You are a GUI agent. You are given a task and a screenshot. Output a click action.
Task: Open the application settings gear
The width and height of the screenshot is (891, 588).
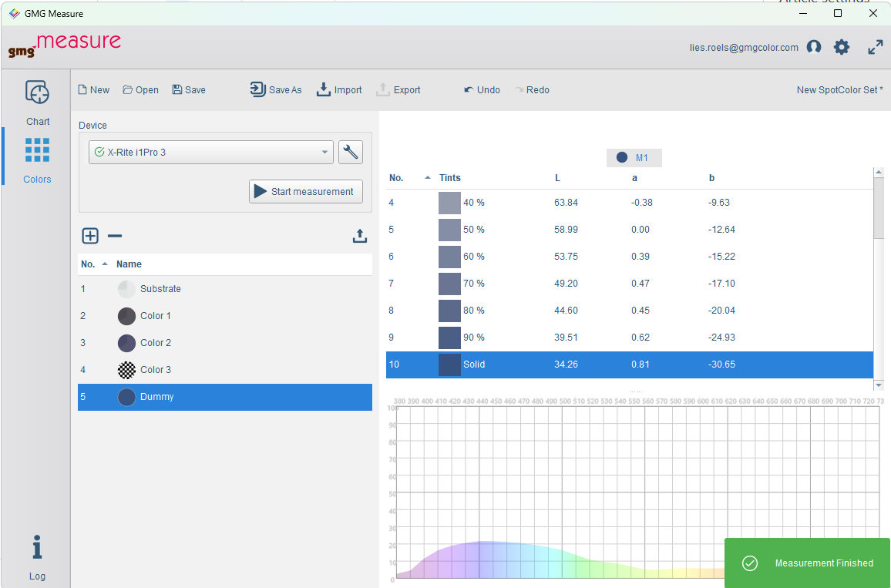tap(842, 47)
